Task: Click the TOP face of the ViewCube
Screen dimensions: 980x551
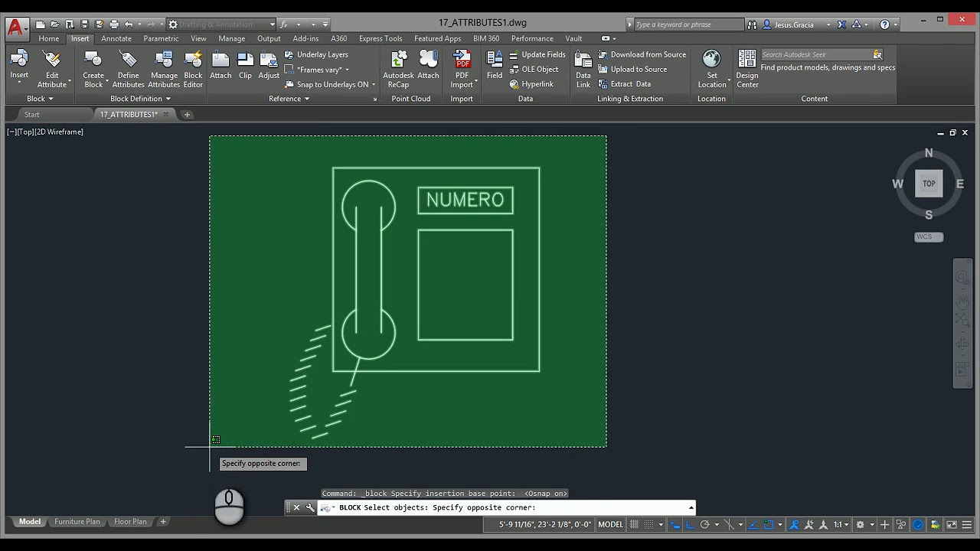Action: (929, 184)
